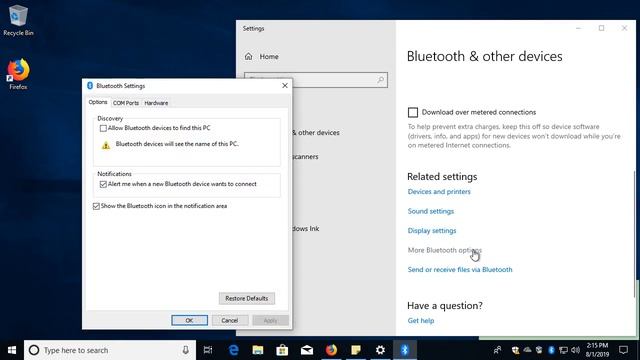Launch Firefox from the taskbar
Screen dimensions: 640x360
[331, 350]
